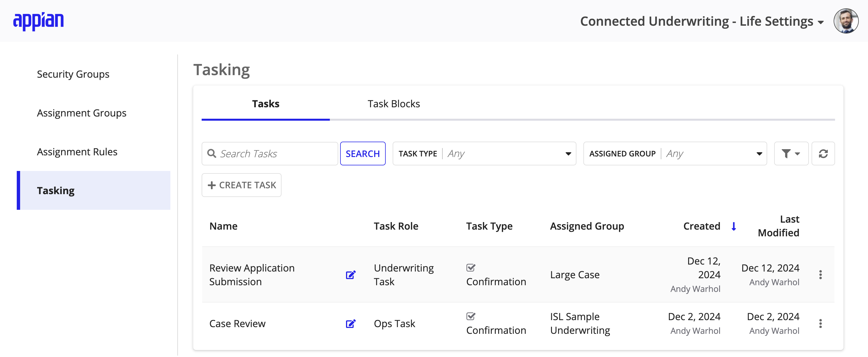Click the three-dot menu for Case Review
The height and width of the screenshot is (357, 868).
click(x=822, y=323)
